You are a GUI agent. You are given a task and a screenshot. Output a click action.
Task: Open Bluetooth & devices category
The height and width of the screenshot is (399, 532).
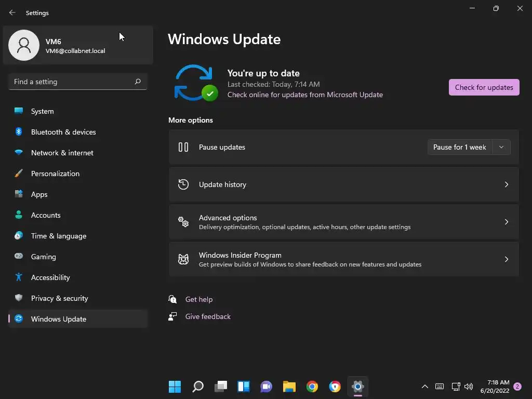78,132
